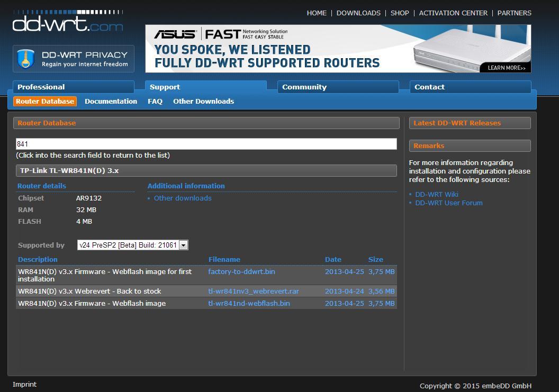Click the 3,56 MB size entry

(382, 291)
